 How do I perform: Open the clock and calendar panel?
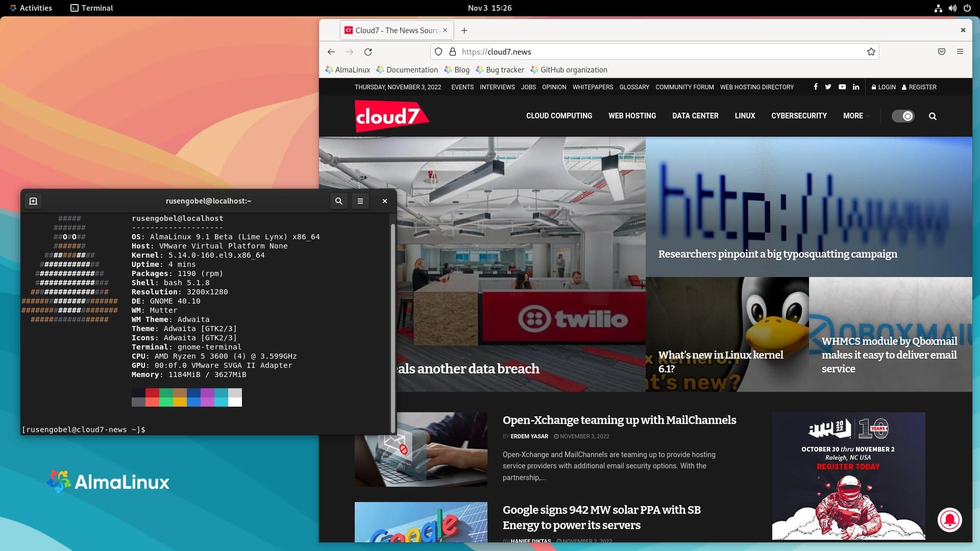(489, 8)
